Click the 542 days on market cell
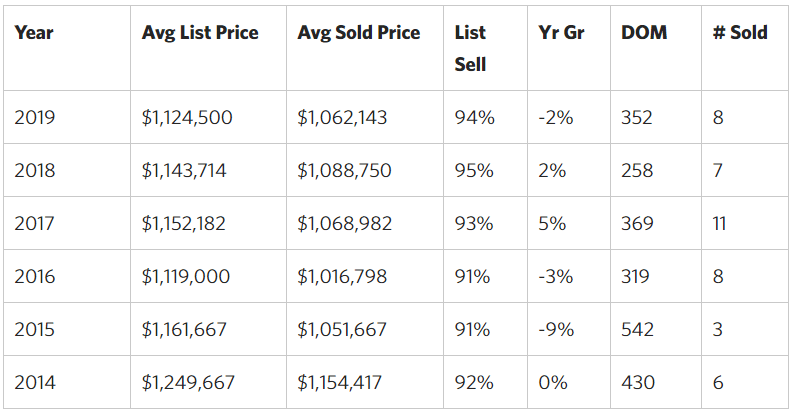 637,329
